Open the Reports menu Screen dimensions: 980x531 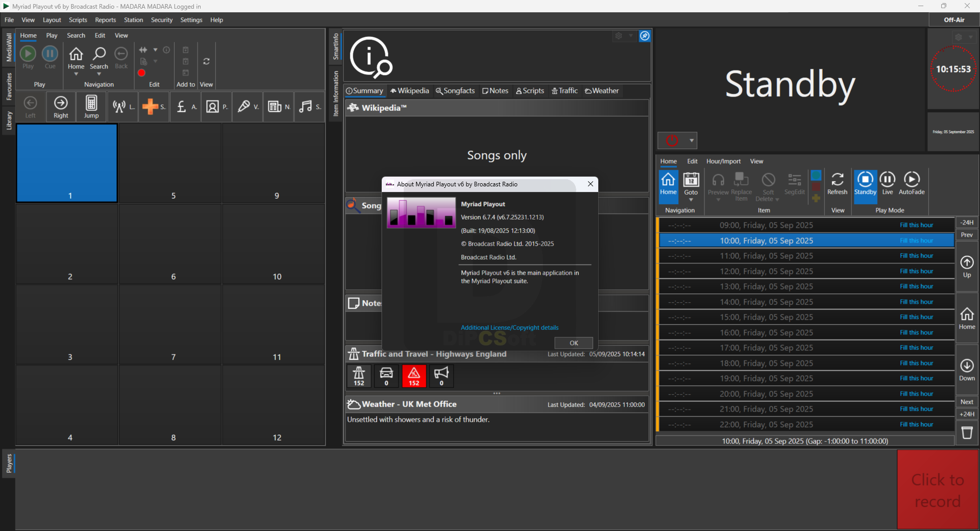[105, 20]
